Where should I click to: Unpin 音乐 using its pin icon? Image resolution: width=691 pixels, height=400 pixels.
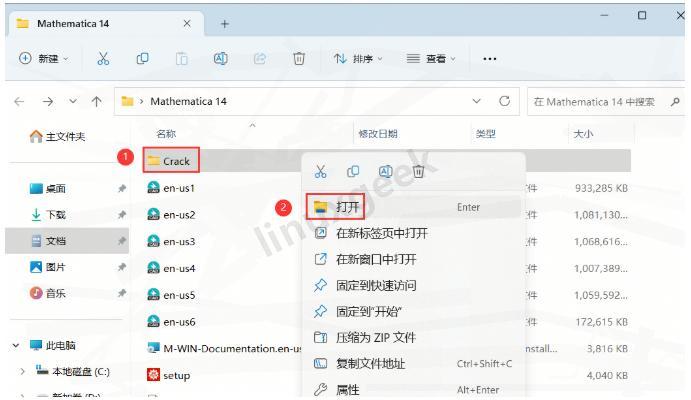coord(122,293)
